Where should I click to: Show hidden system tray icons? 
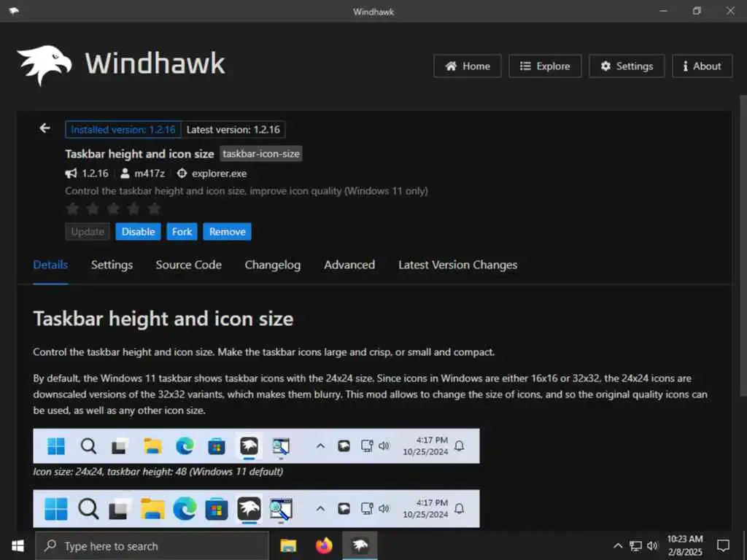tap(618, 546)
